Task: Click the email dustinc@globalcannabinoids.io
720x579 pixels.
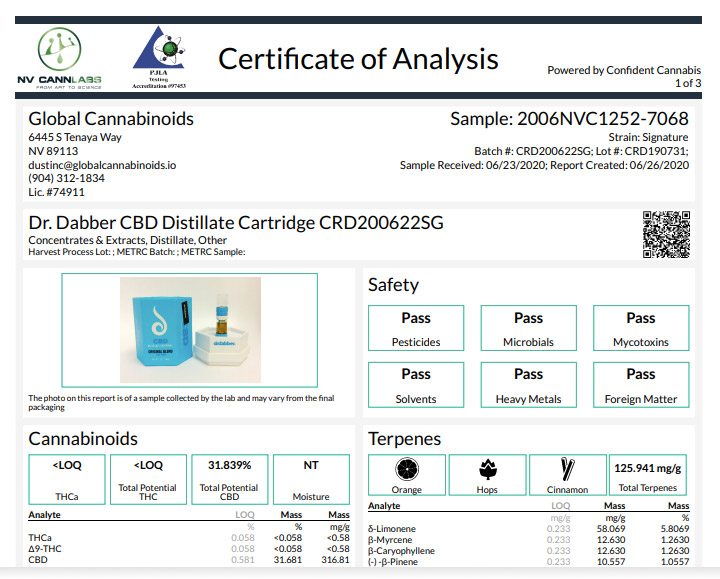Action: (x=102, y=165)
